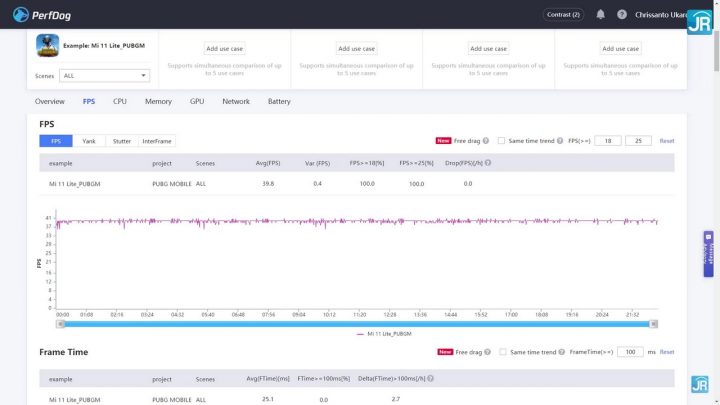
Task: Open the blue side feedback panel icon
Action: pyautogui.click(x=709, y=253)
